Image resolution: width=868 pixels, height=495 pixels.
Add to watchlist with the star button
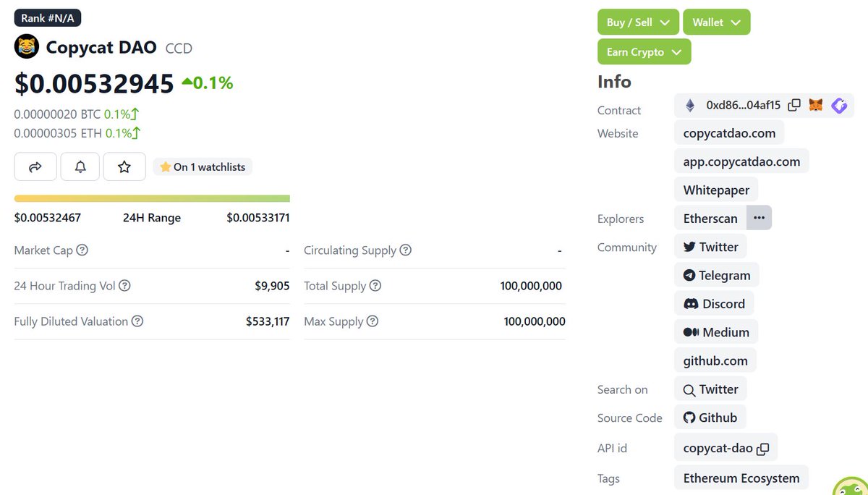pyautogui.click(x=124, y=167)
